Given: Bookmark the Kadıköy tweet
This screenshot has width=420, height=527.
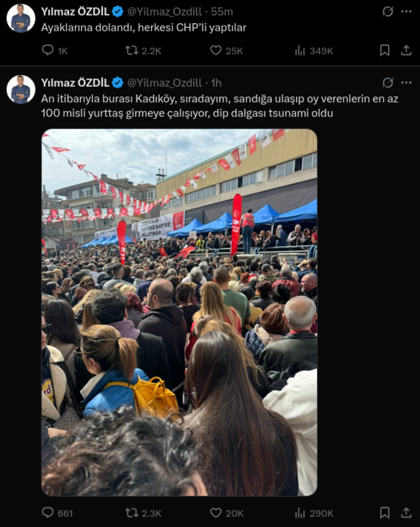Looking at the screenshot, I should point(385,513).
